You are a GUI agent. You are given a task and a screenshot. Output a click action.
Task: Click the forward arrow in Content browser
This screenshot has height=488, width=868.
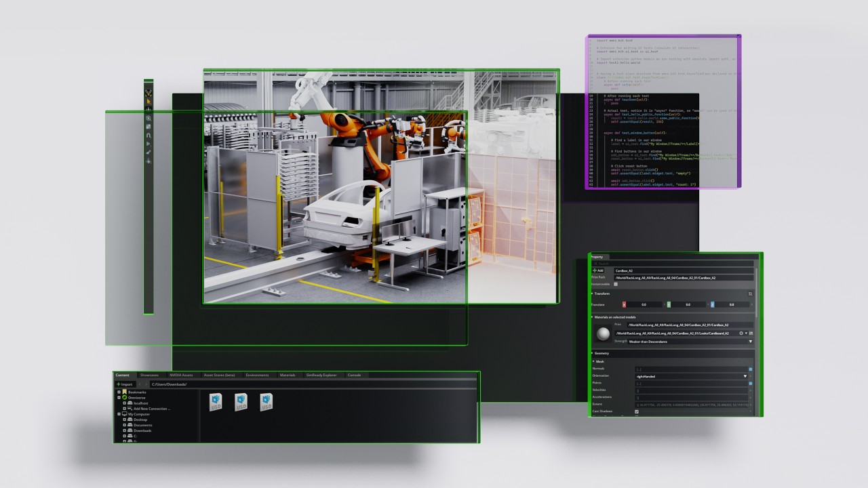(x=146, y=384)
